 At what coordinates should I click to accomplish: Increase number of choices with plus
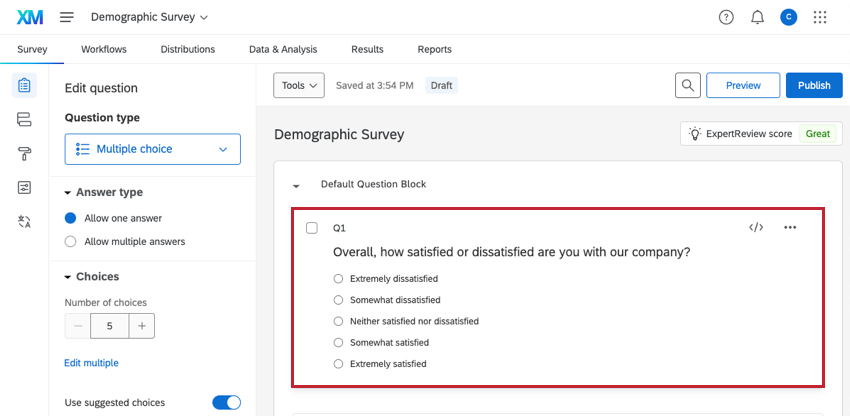point(142,326)
